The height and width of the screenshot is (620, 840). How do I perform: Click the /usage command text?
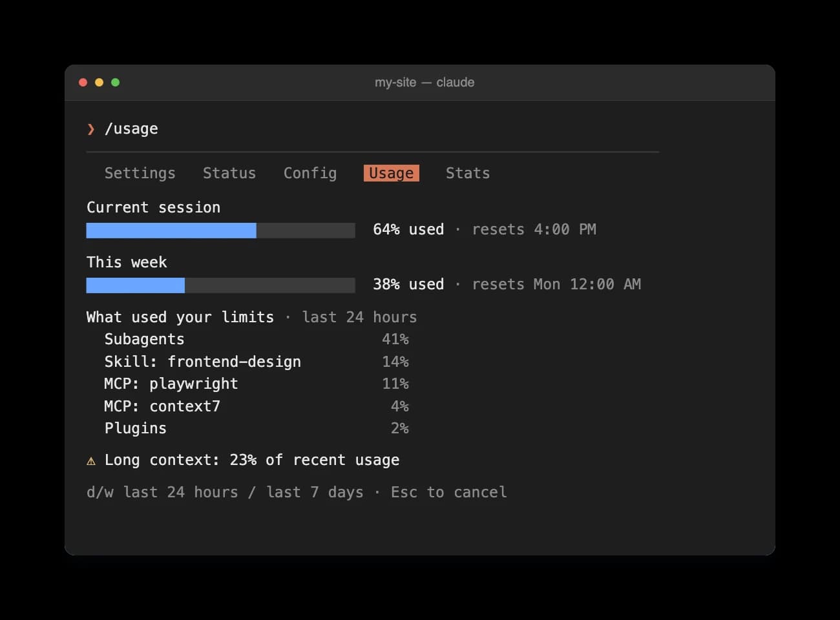pyautogui.click(x=131, y=129)
